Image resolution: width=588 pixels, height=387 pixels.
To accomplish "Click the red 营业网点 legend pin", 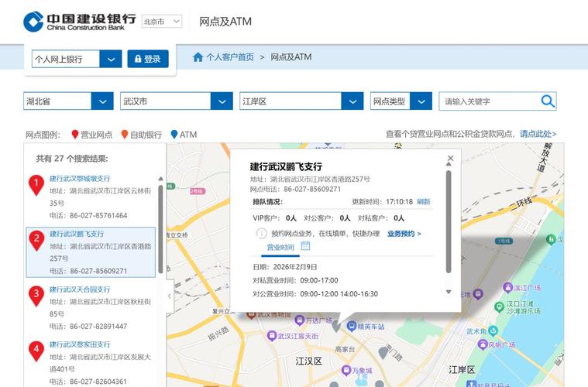I will [75, 135].
